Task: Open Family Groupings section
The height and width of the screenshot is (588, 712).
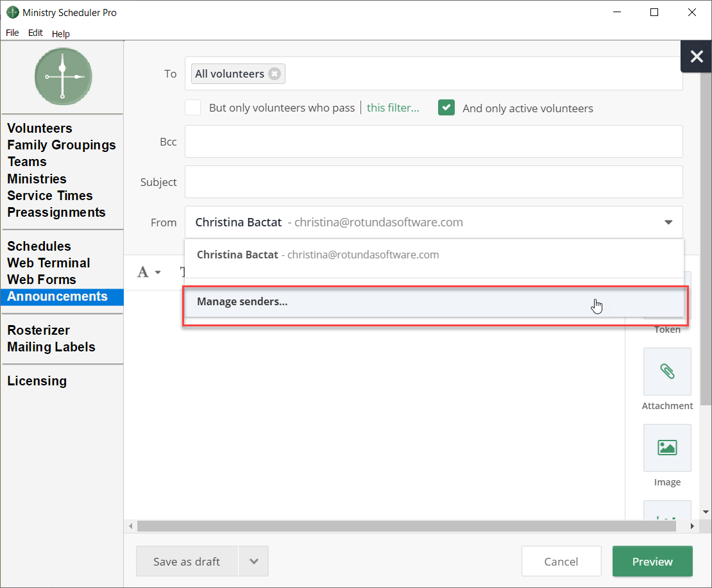Action: [x=62, y=145]
